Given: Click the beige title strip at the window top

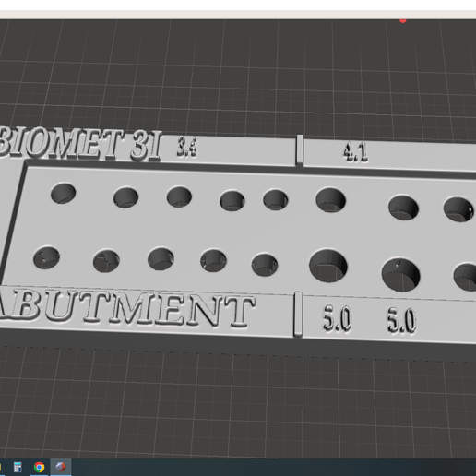Looking at the screenshot, I should pyautogui.click(x=238, y=15).
